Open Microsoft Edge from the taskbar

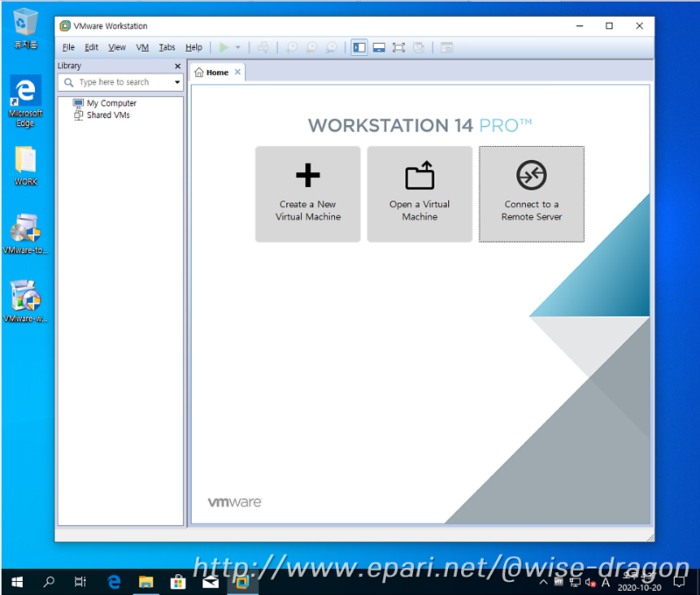coord(115,582)
